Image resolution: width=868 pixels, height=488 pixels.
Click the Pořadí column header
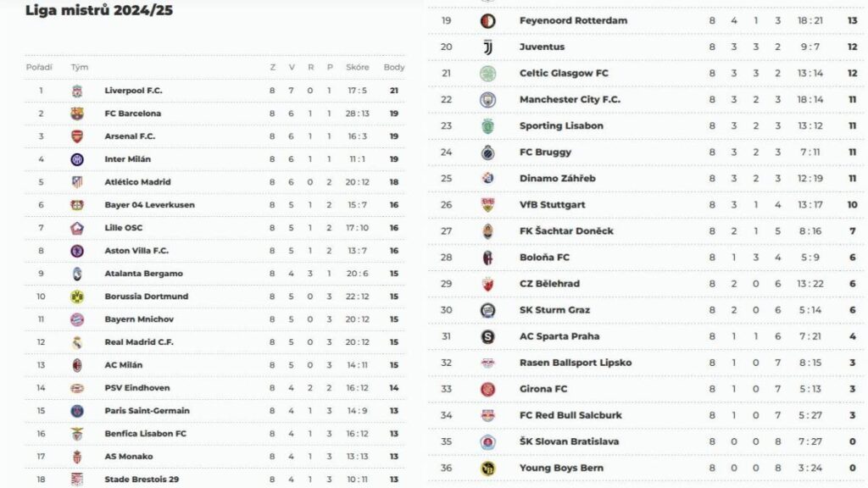[39, 68]
